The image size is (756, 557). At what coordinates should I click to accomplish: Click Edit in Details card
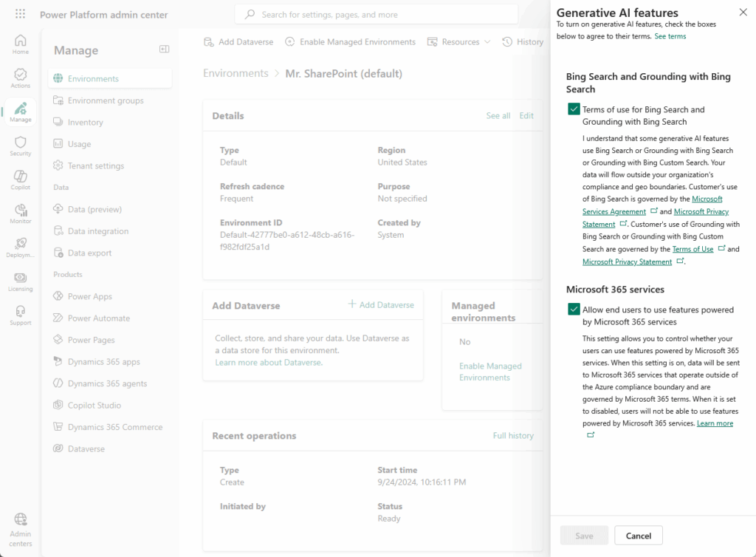526,116
